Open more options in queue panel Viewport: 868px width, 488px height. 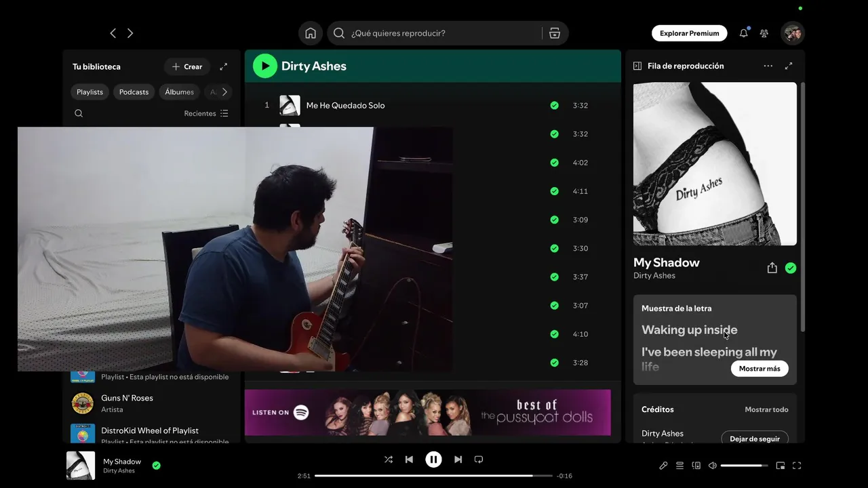coord(768,66)
